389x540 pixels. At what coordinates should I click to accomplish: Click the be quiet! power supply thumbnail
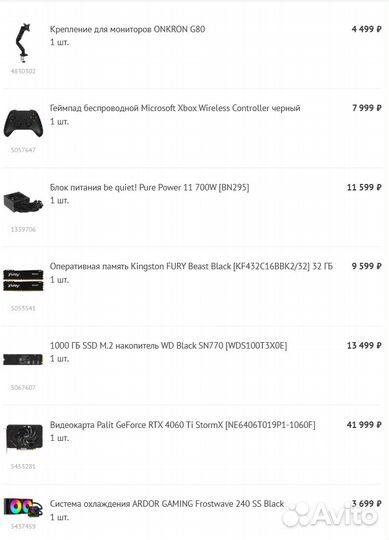[23, 202]
